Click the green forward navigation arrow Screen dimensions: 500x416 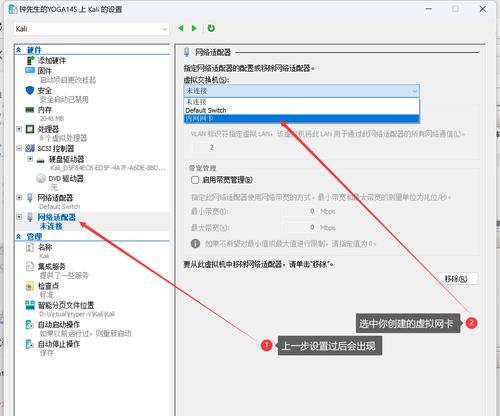pyautogui.click(x=194, y=28)
